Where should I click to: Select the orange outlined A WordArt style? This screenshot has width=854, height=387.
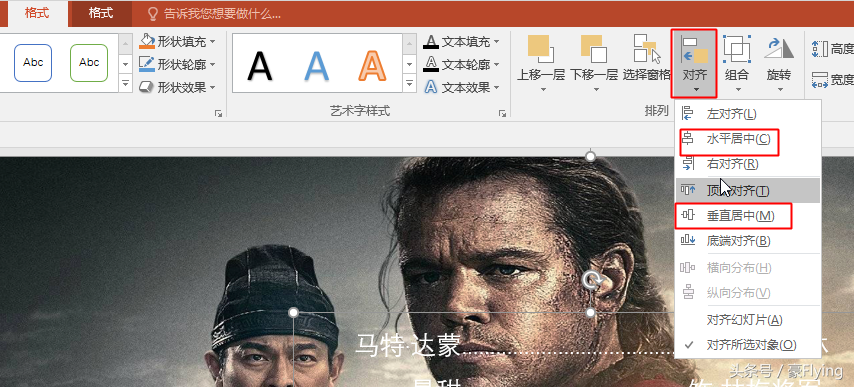[x=373, y=66]
